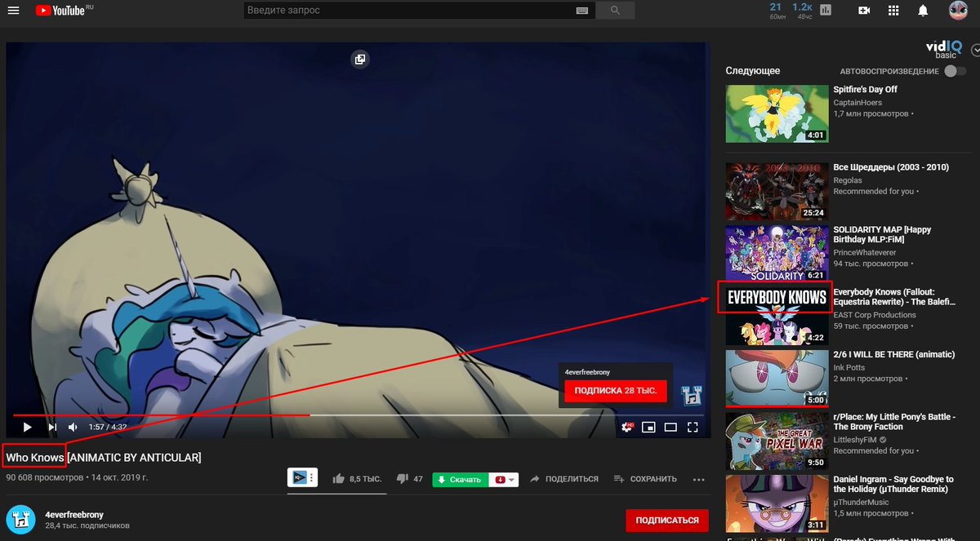This screenshot has width=980, height=541.
Task: Open SOLIDARITY MAP video title
Action: 882,235
